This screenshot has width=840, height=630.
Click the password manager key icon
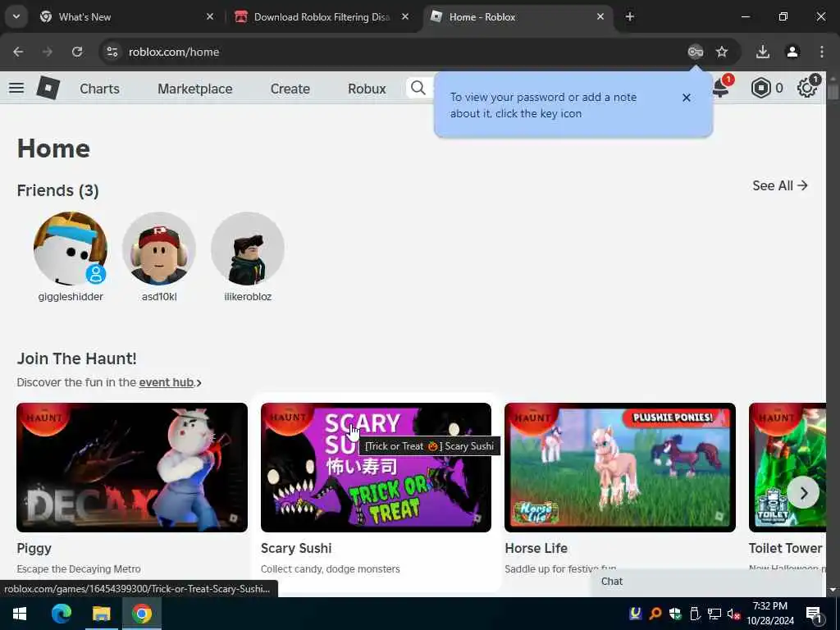tap(696, 52)
